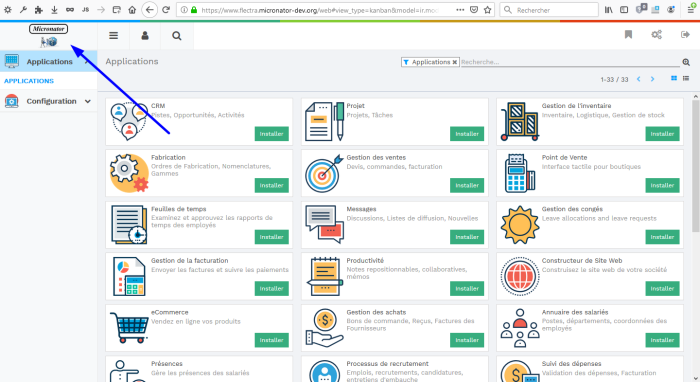
Task: Click the CRM app icon
Action: pyautogui.click(x=129, y=121)
